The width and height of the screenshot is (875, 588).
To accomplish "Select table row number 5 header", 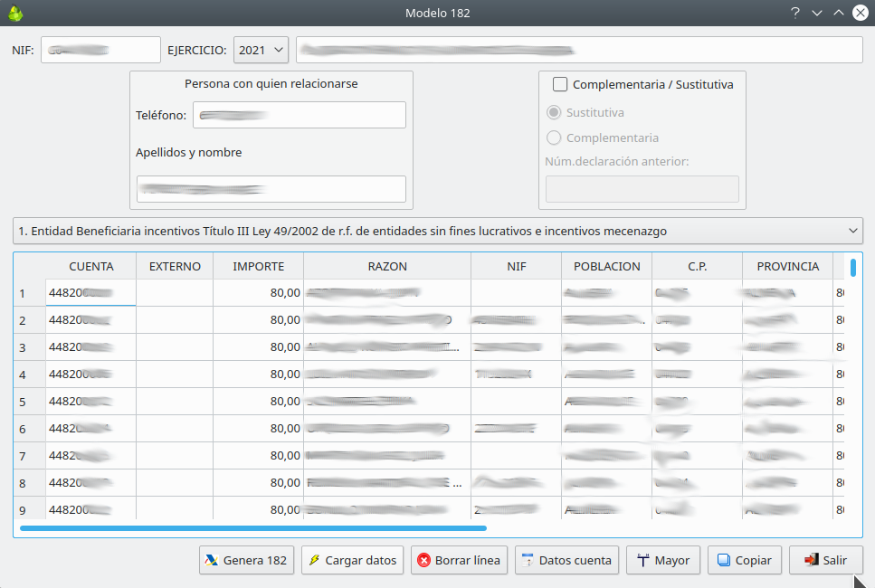I will (30, 401).
